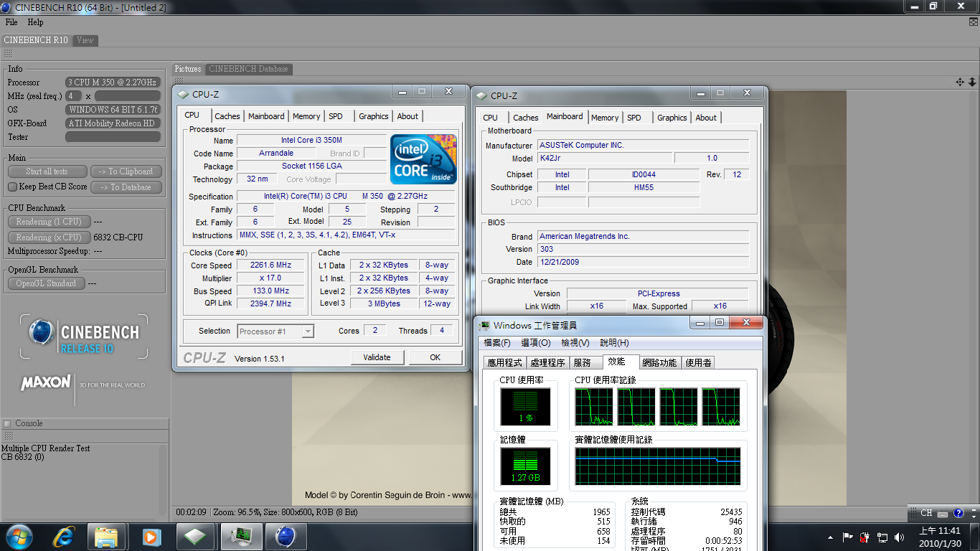Select the Pictures tab in CINEBENCH
The width and height of the screenshot is (980, 551).
tap(188, 69)
